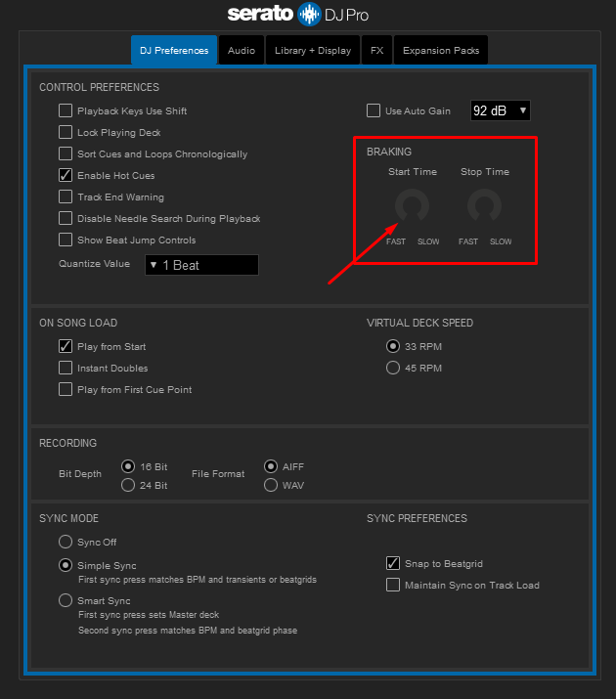Open the Library + Display tab
The image size is (616, 699).
point(313,51)
